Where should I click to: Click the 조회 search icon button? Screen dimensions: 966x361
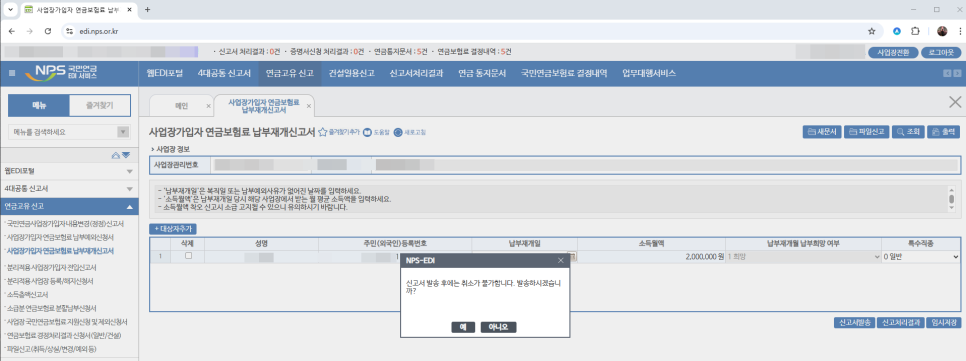click(908, 132)
